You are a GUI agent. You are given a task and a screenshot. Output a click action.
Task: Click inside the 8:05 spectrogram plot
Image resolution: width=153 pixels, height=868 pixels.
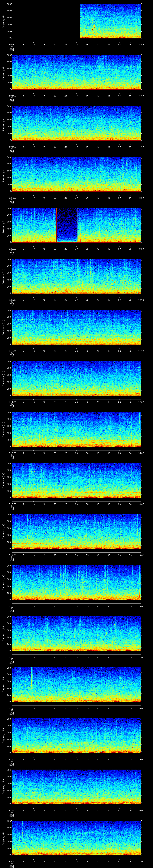pyautogui.click(x=77, y=72)
